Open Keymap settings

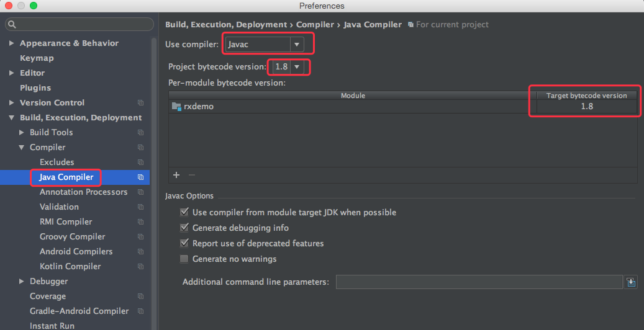[x=37, y=58]
